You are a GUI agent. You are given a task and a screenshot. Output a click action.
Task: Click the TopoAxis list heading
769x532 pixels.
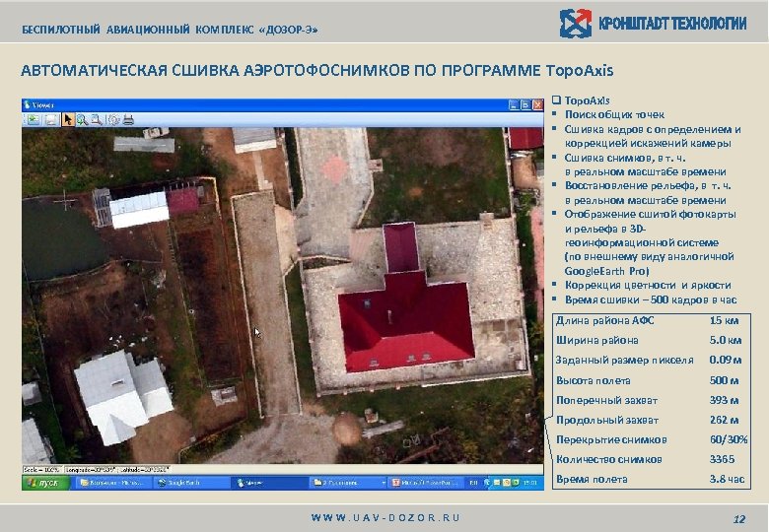click(587, 100)
